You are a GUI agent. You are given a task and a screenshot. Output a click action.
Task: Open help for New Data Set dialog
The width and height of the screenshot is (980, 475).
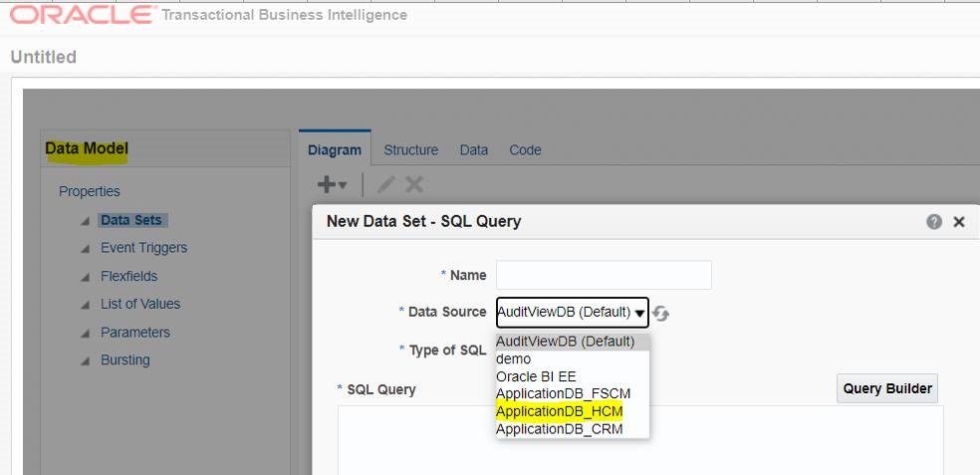coord(934,221)
